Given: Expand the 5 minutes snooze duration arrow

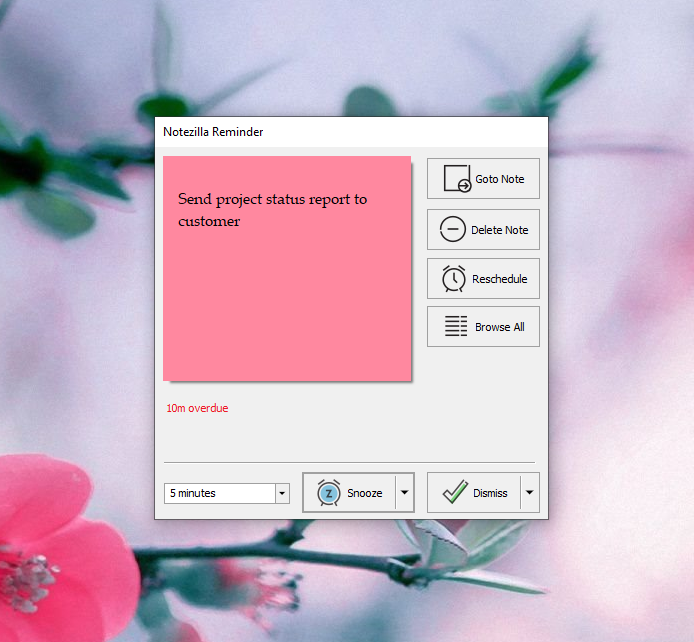Looking at the screenshot, I should (x=282, y=493).
